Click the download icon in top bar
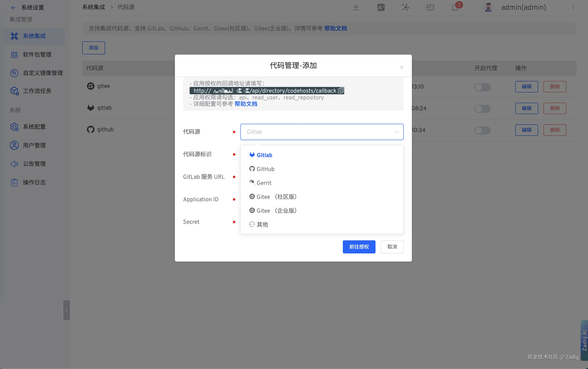 pyautogui.click(x=356, y=7)
